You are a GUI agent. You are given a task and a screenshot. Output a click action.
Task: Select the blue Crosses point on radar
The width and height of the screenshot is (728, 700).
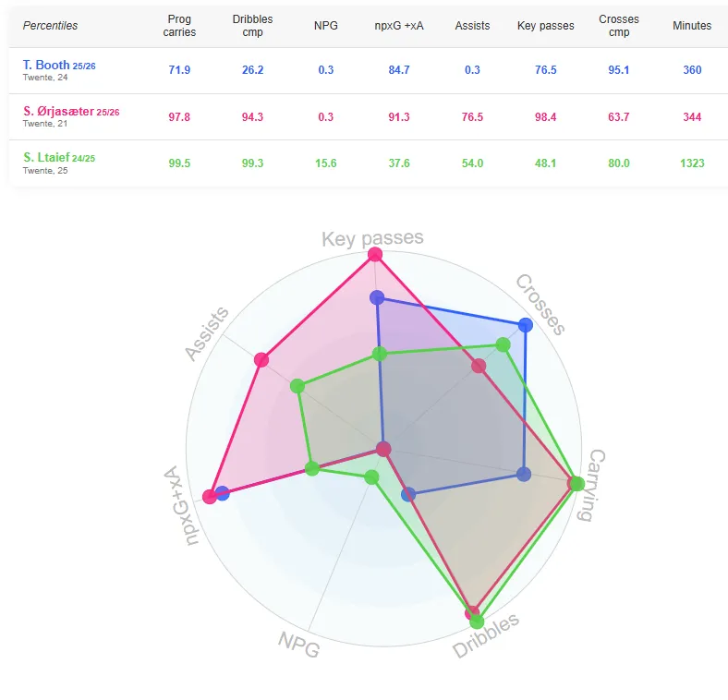[526, 324]
